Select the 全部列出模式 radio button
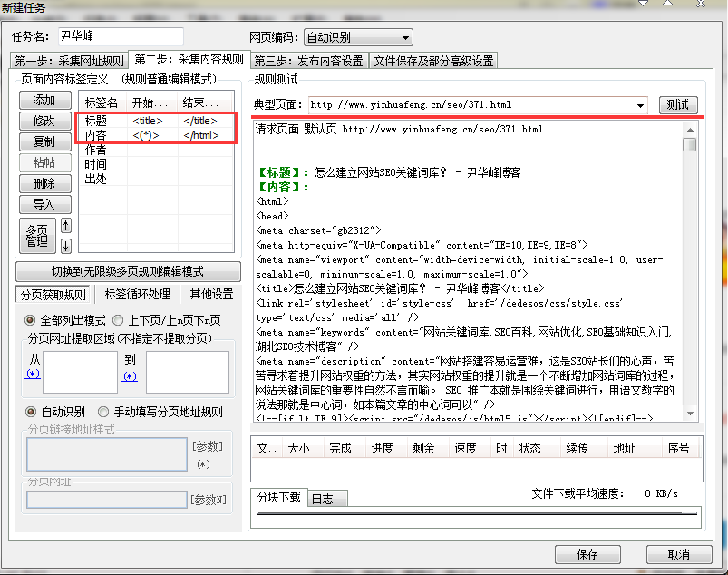Viewport: 728px width, 575px height. [x=31, y=320]
